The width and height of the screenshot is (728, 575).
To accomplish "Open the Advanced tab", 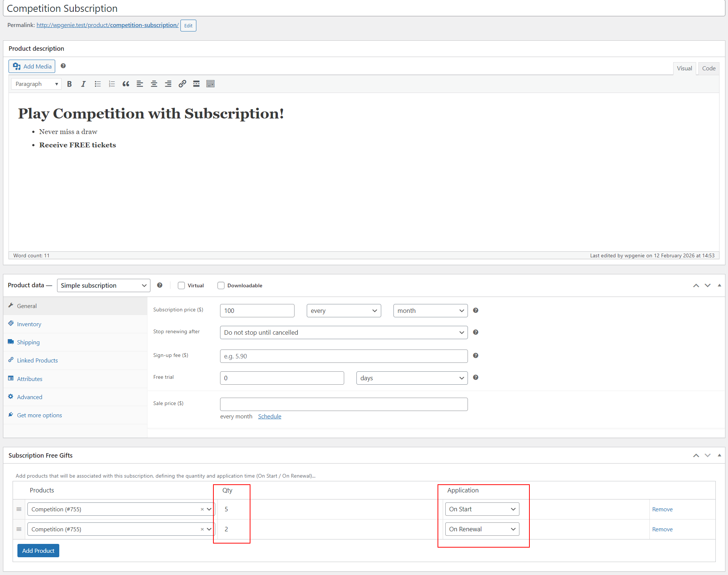I will pyautogui.click(x=75, y=397).
